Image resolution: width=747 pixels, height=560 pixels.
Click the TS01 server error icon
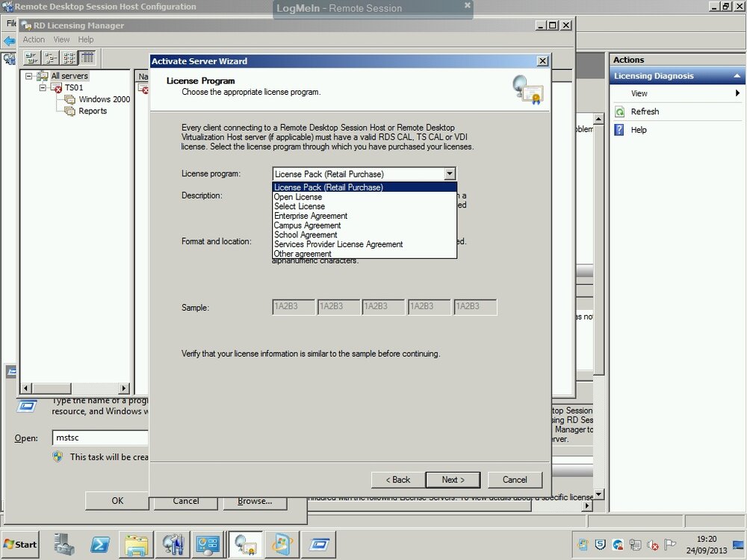(x=57, y=87)
